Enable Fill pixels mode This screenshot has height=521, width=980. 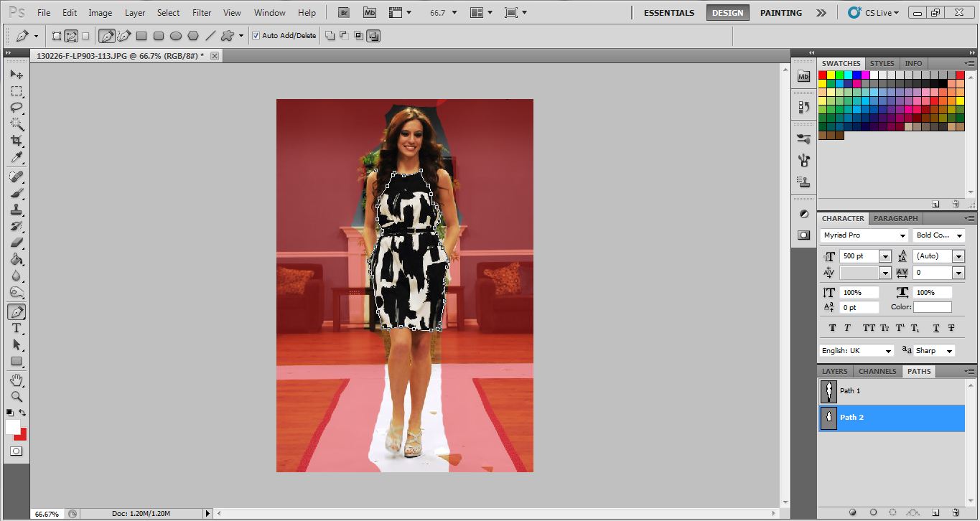pos(85,35)
